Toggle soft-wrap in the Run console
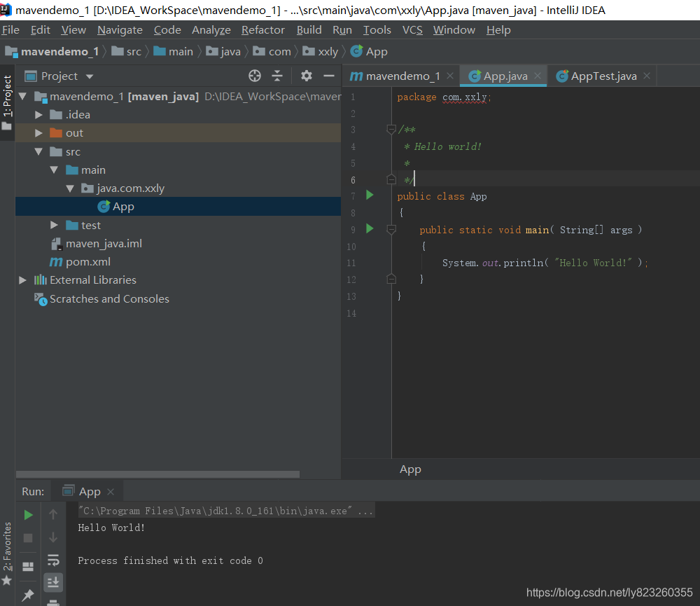700x606 pixels. point(53,560)
